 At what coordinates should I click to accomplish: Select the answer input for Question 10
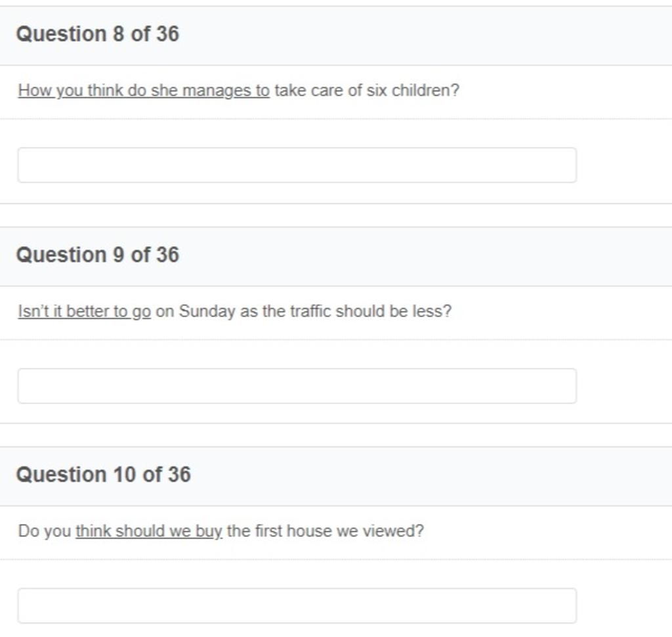click(297, 605)
